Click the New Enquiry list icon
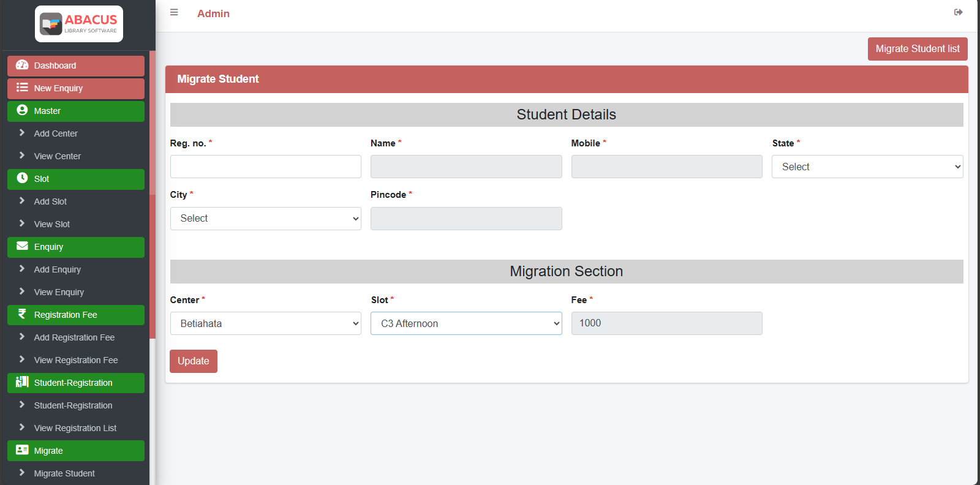 pos(22,88)
